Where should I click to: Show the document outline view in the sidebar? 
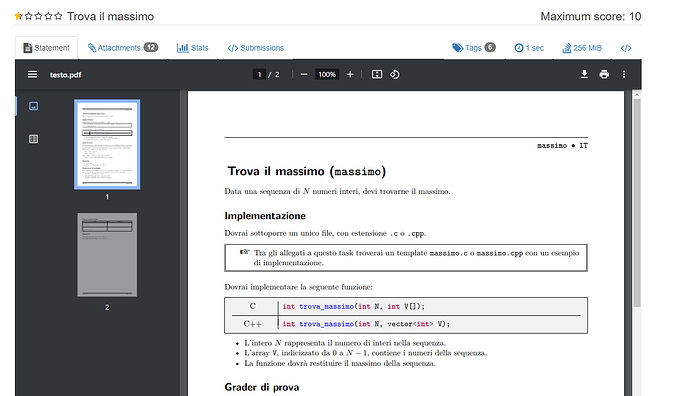tap(33, 139)
